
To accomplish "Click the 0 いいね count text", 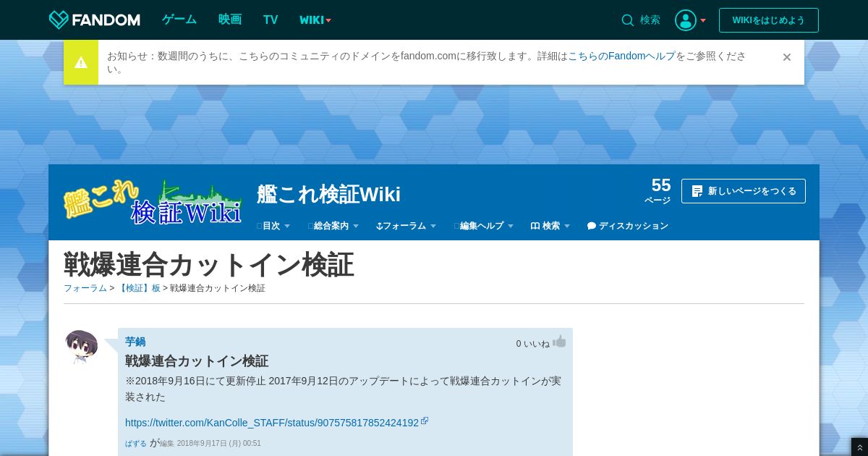I will [533, 344].
